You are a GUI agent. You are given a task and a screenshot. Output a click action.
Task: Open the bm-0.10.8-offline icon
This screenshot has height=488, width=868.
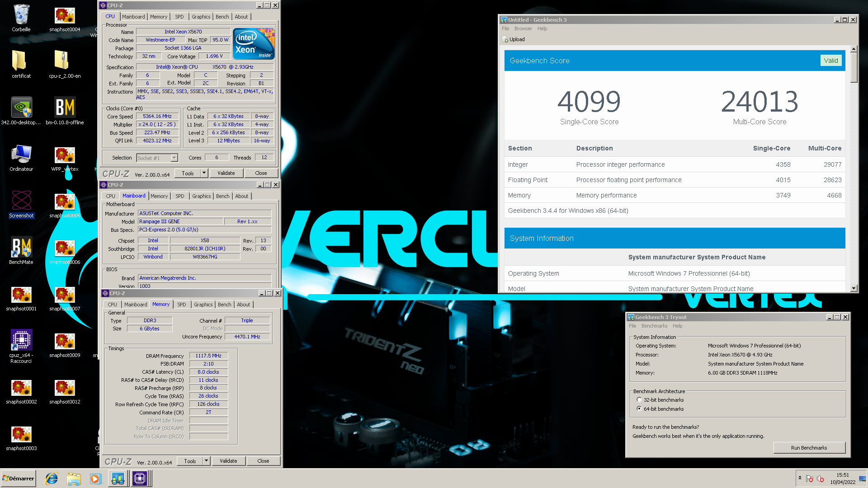click(x=65, y=111)
